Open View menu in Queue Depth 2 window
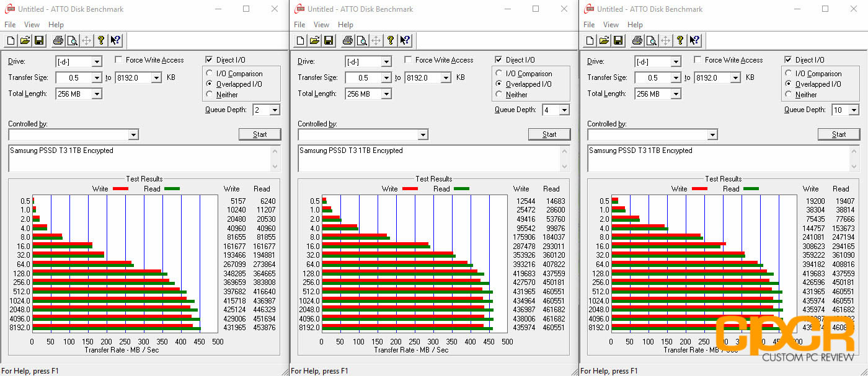The width and height of the screenshot is (868, 376). click(x=32, y=25)
